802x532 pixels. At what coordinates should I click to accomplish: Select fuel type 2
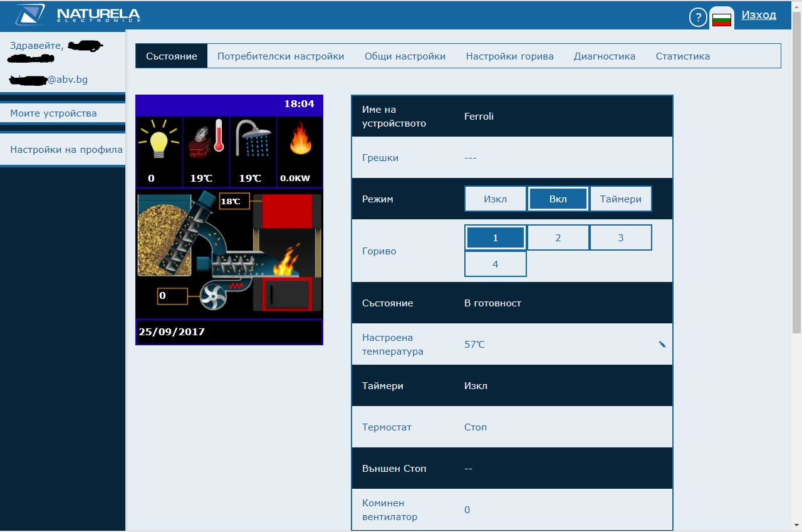[558, 237]
